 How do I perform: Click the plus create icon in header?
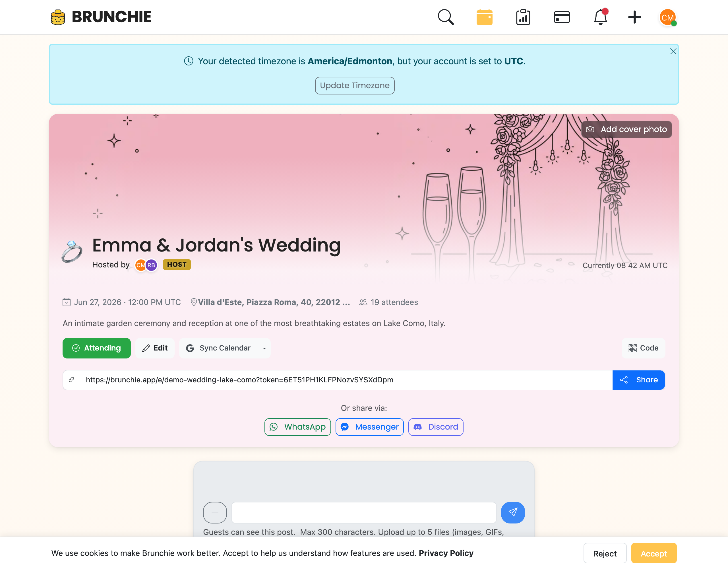[635, 17]
